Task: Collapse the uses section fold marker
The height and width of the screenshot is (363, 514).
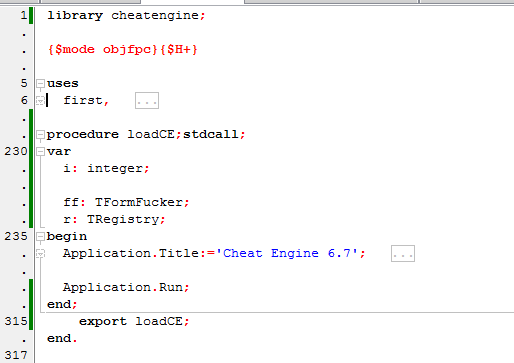Action: click(40, 83)
